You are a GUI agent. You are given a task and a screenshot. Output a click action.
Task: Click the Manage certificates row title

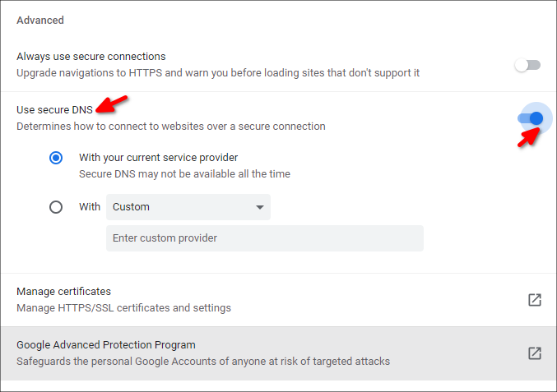click(63, 291)
